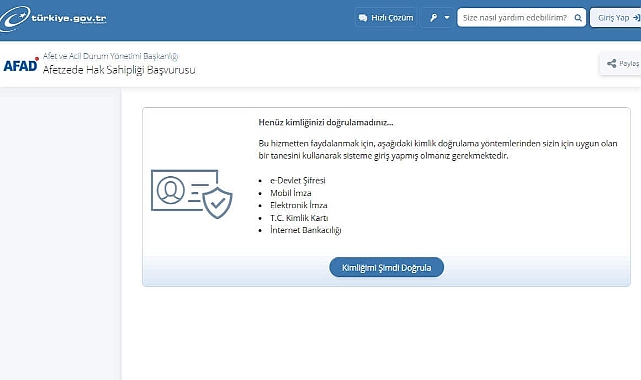
Task: Click 'Henüz kimliğinizi doğrulamadınız...' heading
Action: (x=326, y=122)
